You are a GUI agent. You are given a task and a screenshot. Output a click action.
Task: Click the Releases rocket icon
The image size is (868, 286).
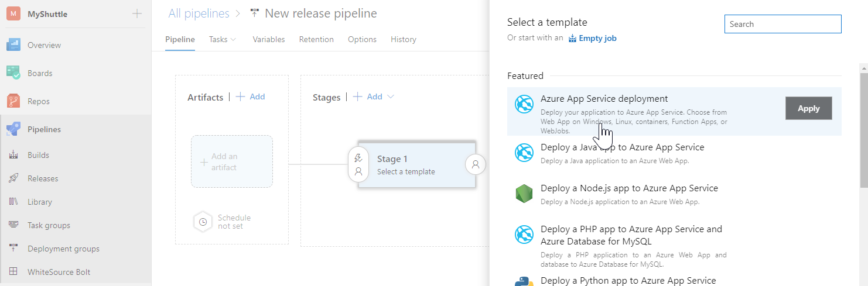pos(13,178)
